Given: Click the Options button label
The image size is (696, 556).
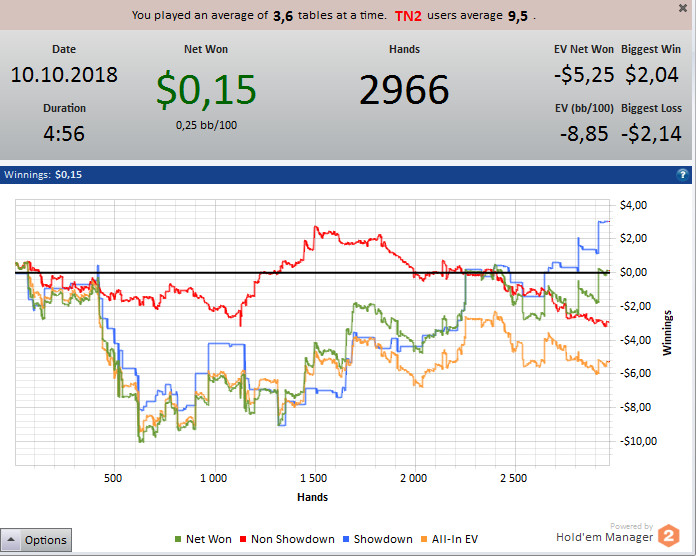Looking at the screenshot, I should point(46,540).
